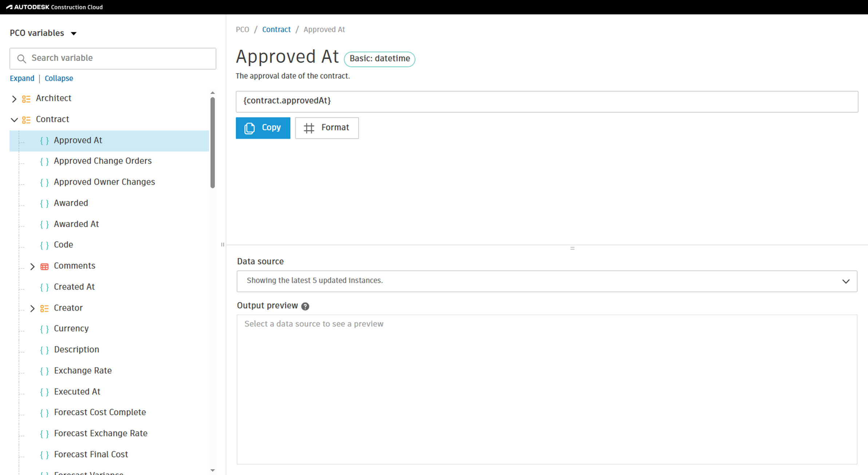Click the Collapse all link

[x=59, y=78]
